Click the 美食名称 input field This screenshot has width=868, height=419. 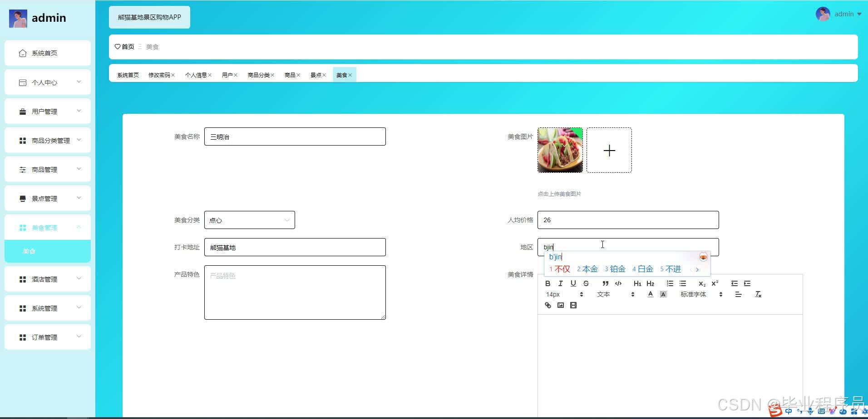[295, 136]
